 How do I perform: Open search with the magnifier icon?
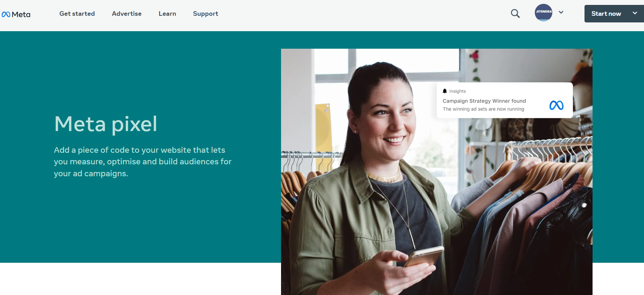pyautogui.click(x=515, y=14)
